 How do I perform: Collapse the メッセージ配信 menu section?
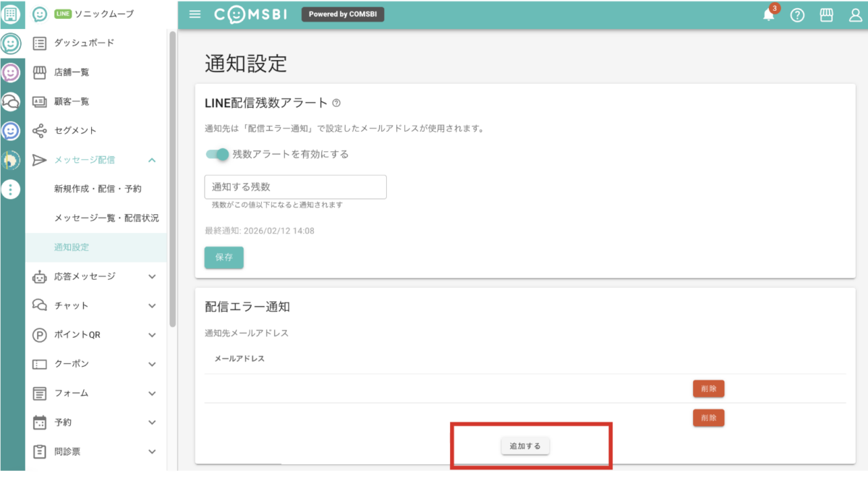click(152, 160)
